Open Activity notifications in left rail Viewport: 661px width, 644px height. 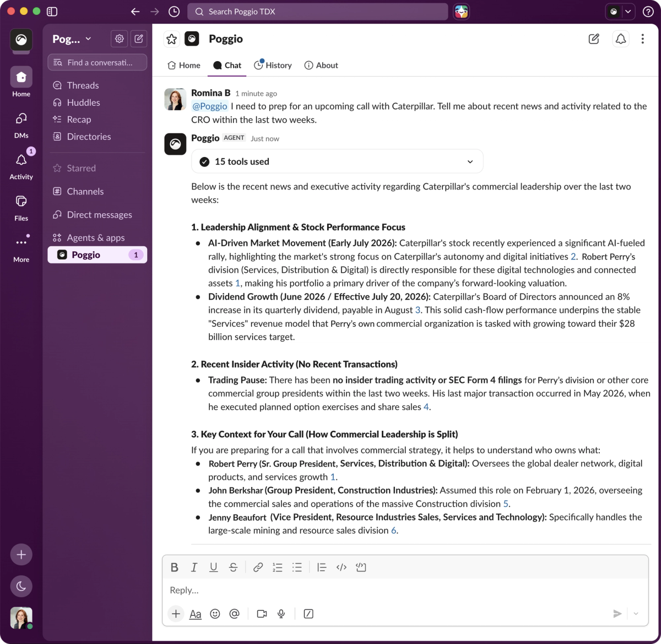point(21,166)
